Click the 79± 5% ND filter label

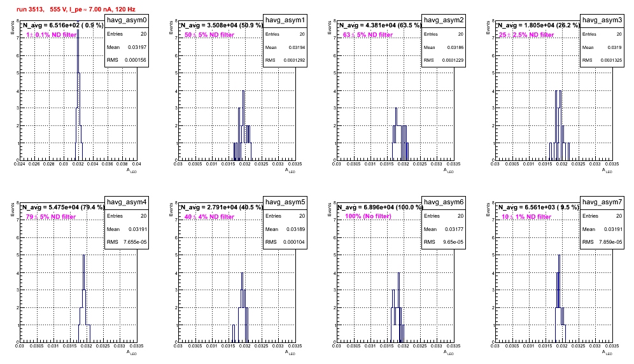coord(51,217)
